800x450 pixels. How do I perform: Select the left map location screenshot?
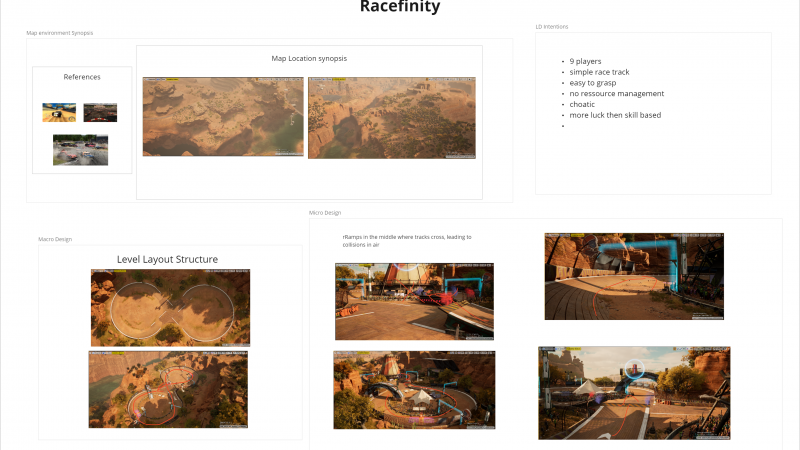tap(222, 117)
